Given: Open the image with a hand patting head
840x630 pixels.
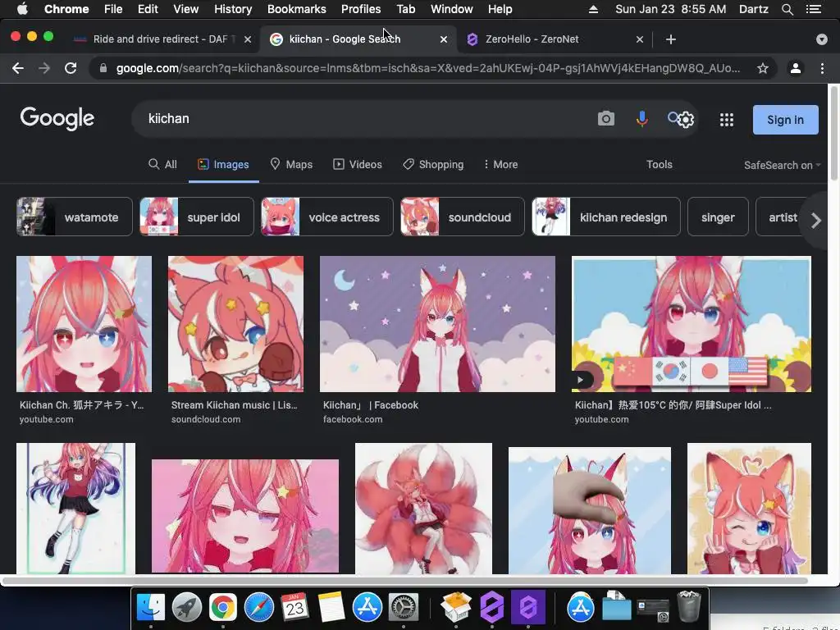Looking at the screenshot, I should click(589, 510).
